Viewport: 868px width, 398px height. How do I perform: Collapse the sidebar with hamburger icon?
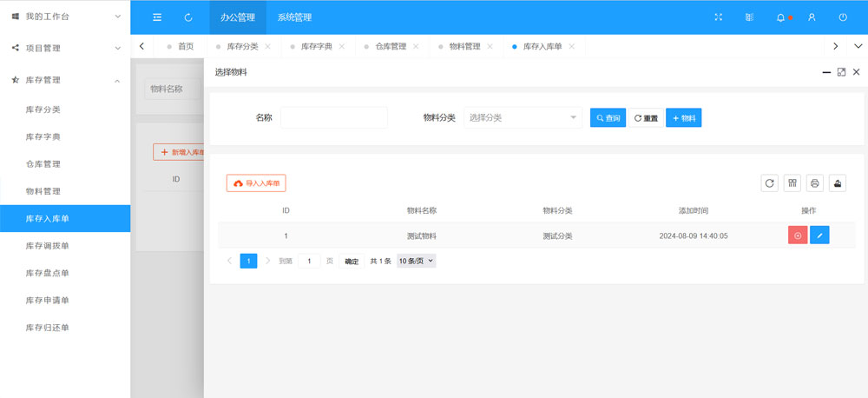(156, 17)
